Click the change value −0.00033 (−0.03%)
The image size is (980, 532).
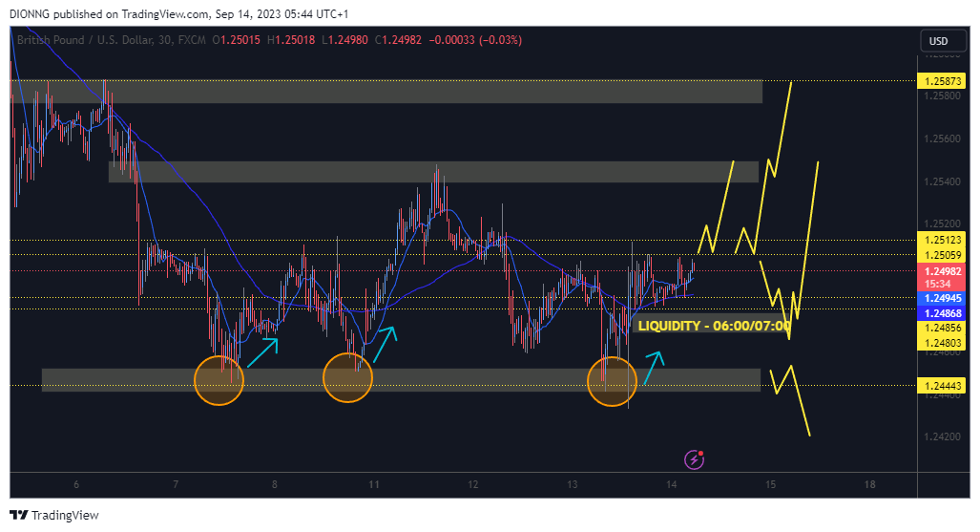click(x=475, y=40)
